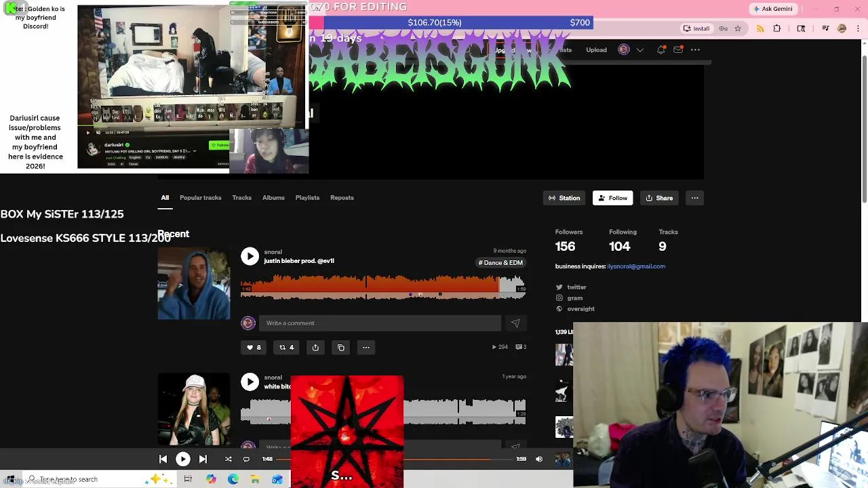Switch to the Tracks tab
Screen dimensions: 868x488
(241, 198)
